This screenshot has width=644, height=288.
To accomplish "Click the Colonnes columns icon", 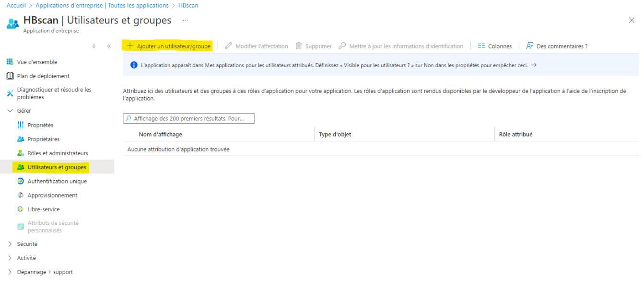I will point(481,46).
